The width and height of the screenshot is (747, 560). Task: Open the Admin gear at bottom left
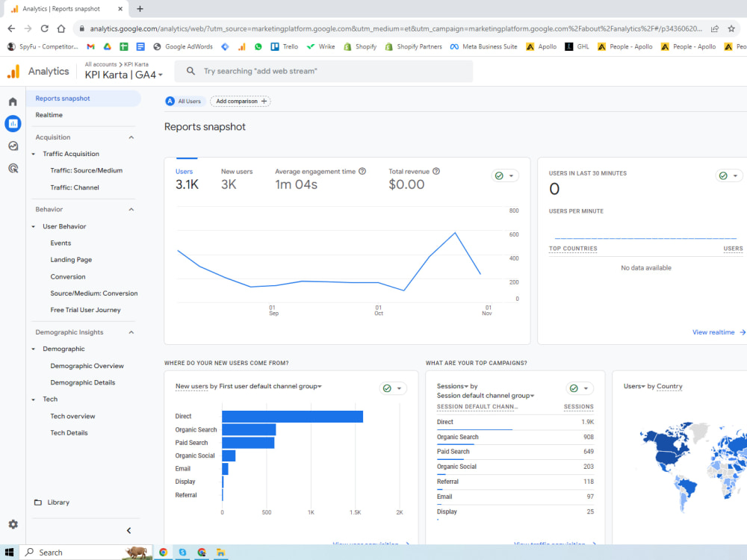[13, 524]
